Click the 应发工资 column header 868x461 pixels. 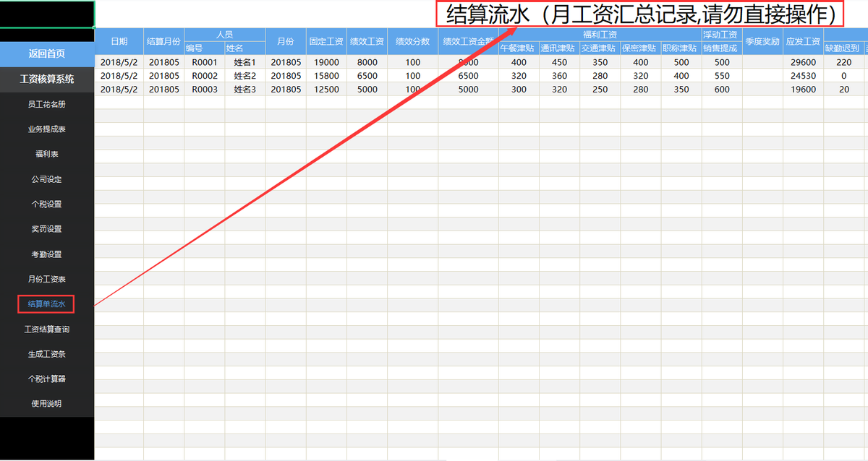[804, 41]
